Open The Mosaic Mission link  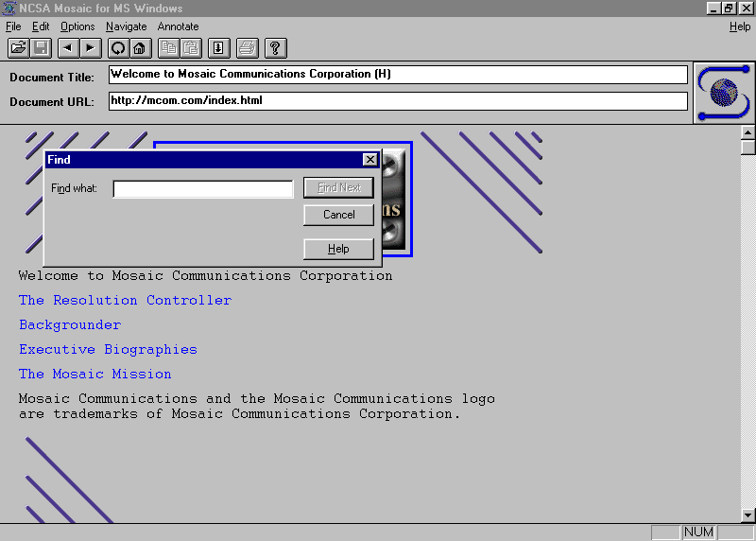pyautogui.click(x=95, y=374)
